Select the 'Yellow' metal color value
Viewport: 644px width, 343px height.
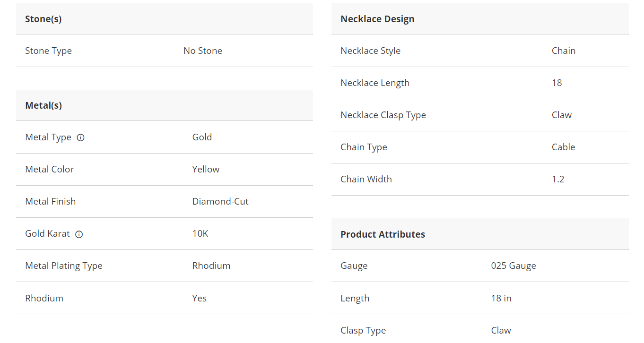(206, 169)
